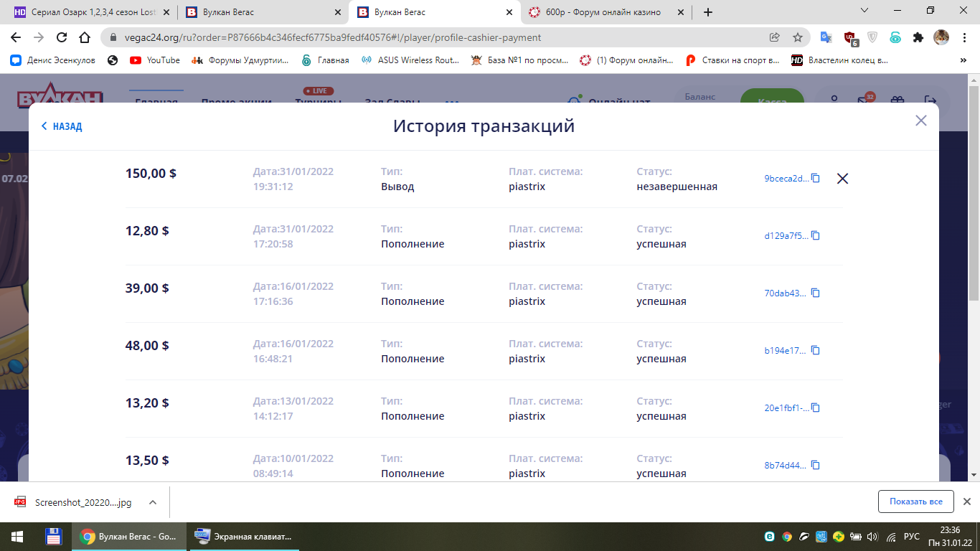
Task: Open the downloaded Screenshot jpg file
Action: (74, 502)
